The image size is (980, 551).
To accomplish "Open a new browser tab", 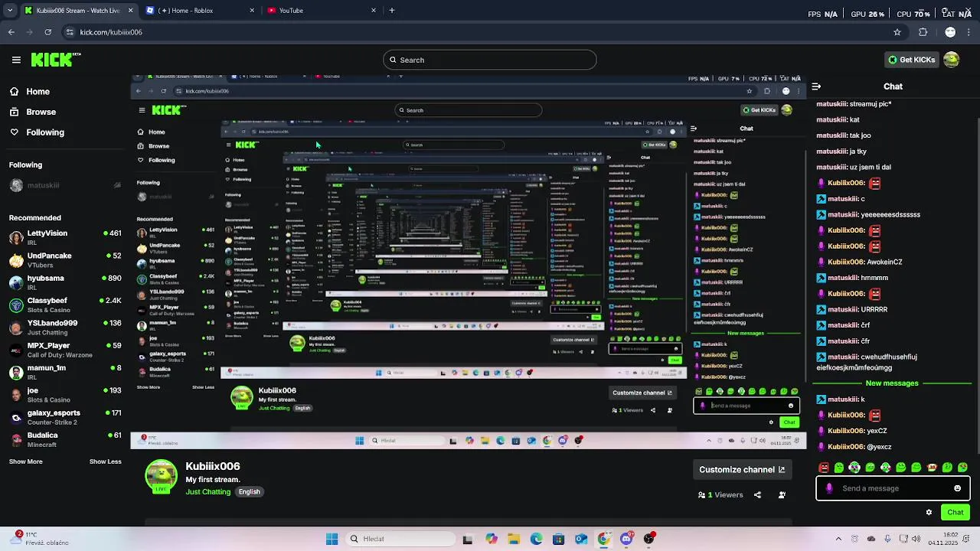I will click(x=392, y=11).
